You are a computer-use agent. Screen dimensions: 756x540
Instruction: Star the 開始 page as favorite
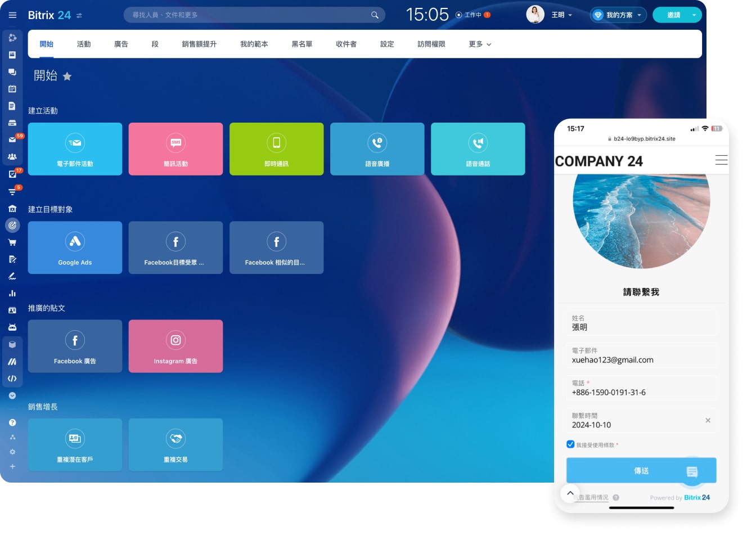click(x=67, y=76)
